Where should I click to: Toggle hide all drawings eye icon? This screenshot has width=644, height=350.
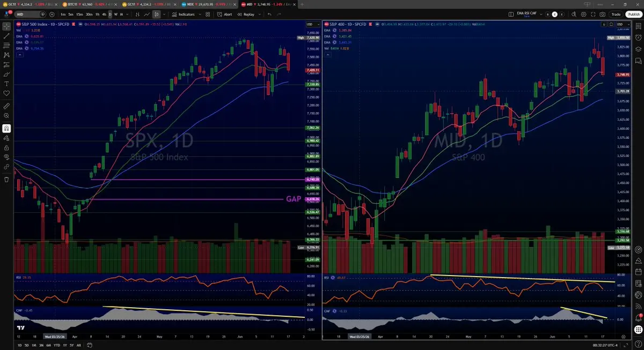click(x=6, y=157)
